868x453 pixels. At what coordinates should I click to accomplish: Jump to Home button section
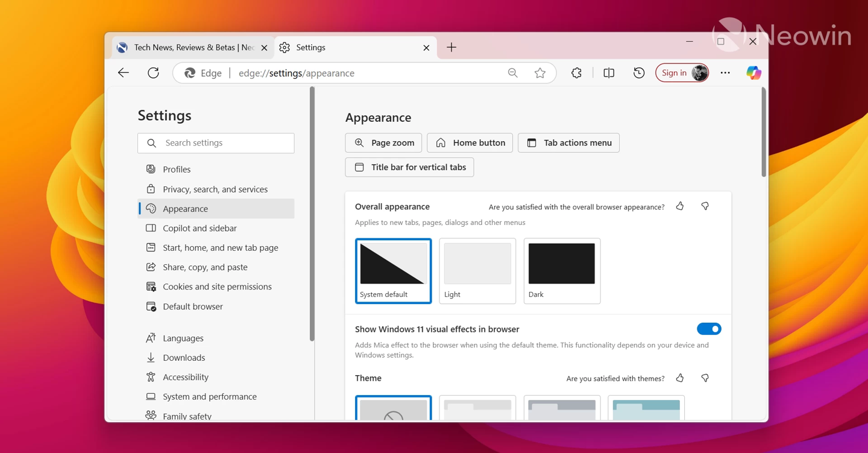tap(470, 143)
